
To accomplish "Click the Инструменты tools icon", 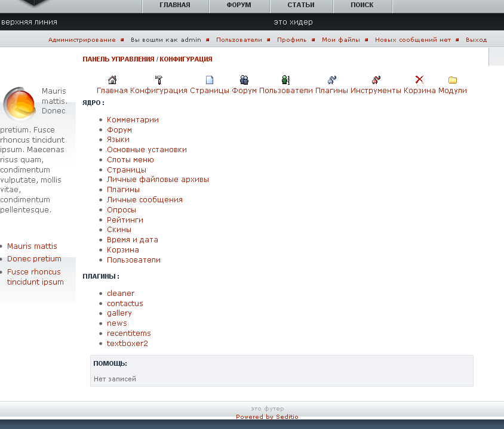I will coord(376,80).
